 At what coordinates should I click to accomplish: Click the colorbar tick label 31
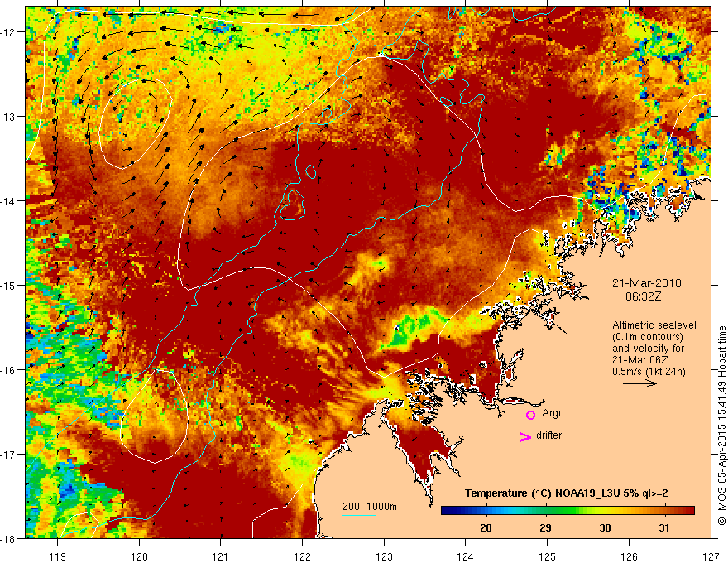664,528
